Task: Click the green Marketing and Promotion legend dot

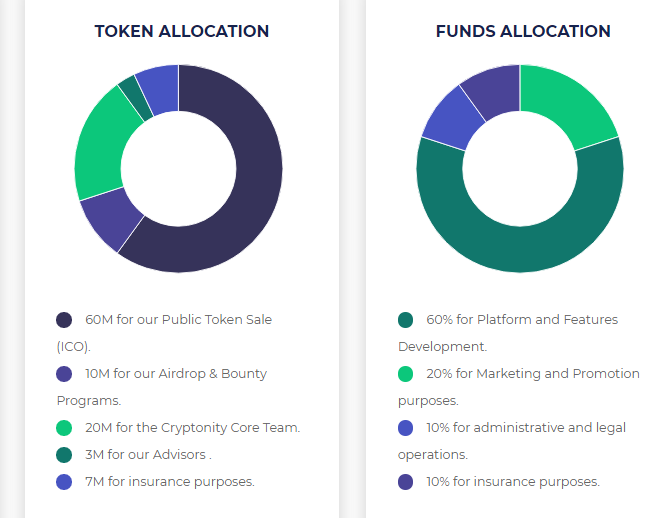Action: click(406, 374)
